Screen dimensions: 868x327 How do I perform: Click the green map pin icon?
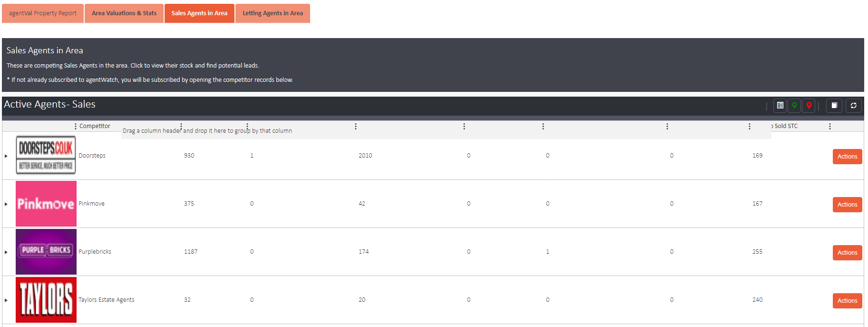pos(794,106)
